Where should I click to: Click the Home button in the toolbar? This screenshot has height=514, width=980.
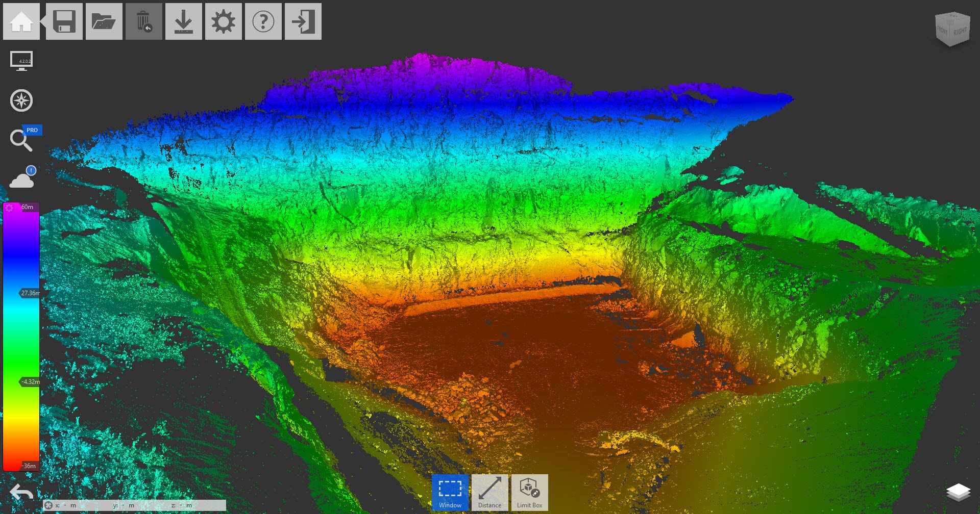(x=21, y=21)
